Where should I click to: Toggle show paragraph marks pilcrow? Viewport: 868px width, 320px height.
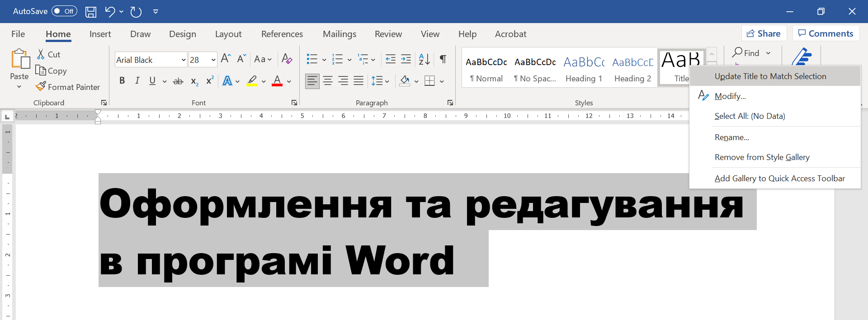[x=443, y=59]
